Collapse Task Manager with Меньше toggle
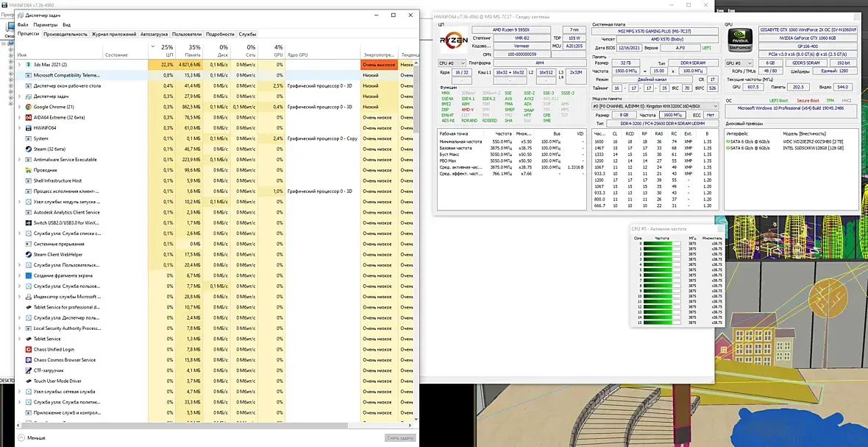 pyautogui.click(x=32, y=437)
